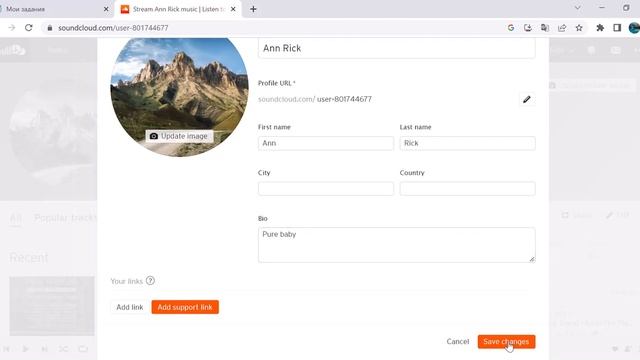Toggle the browser side panel icon

point(617,28)
